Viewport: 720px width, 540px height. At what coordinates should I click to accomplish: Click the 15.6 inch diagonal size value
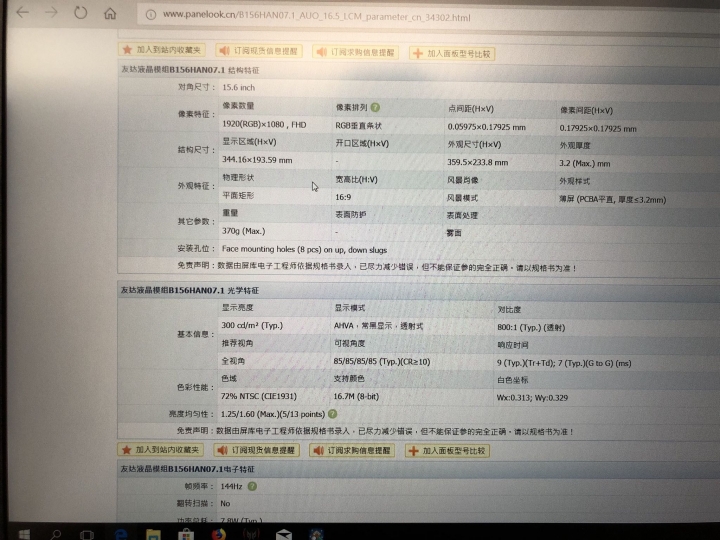pyautogui.click(x=238, y=87)
